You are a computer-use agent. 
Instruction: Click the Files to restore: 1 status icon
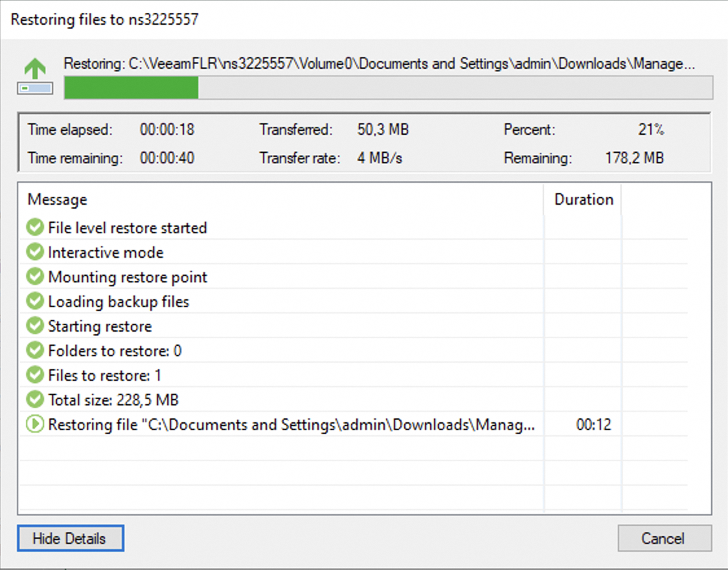tap(35, 375)
